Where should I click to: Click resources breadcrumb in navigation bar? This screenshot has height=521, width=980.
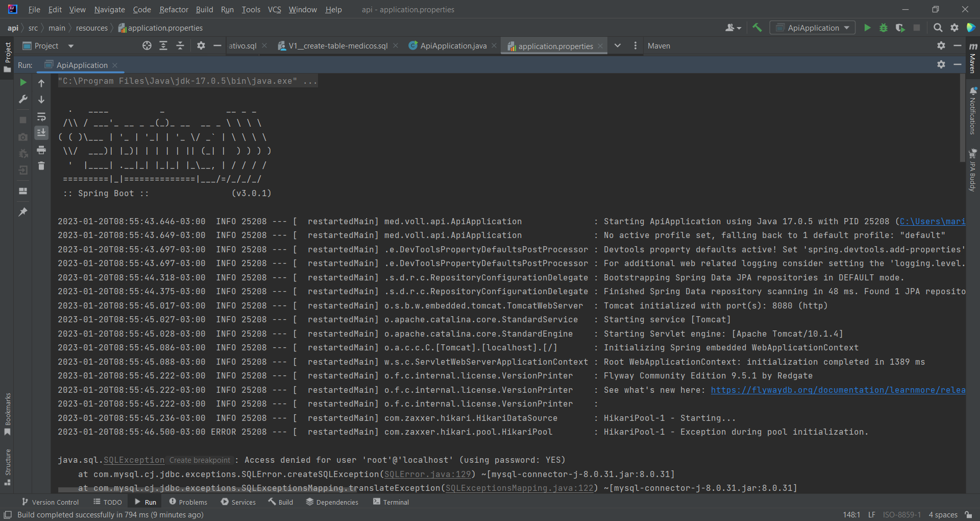(92, 28)
